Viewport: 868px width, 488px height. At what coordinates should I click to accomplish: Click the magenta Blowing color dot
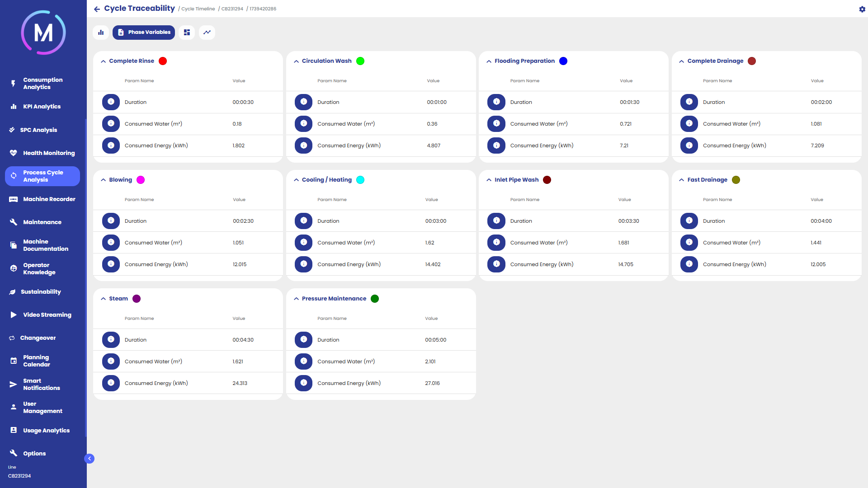click(141, 180)
